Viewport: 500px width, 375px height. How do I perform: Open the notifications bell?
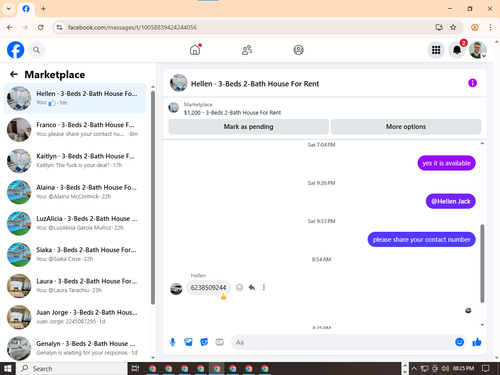pos(457,50)
